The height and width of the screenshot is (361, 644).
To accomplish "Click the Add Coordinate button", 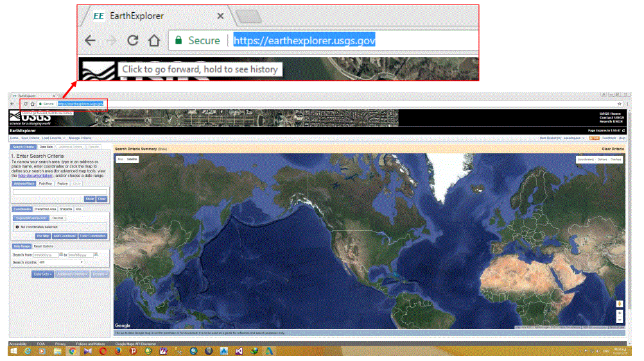I will click(64, 236).
